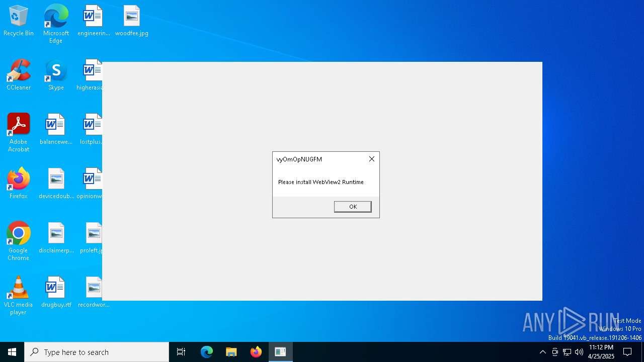Focus the taskbar search box
This screenshot has width=644, height=362.
pyautogui.click(x=97, y=352)
